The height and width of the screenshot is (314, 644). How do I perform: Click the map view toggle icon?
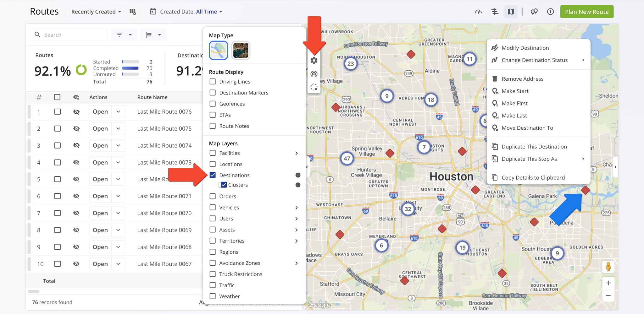click(x=511, y=12)
